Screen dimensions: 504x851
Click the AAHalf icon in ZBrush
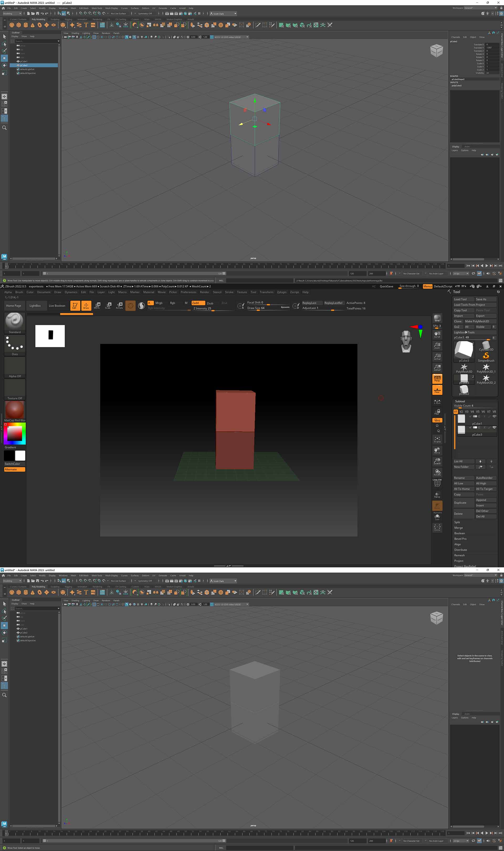[x=437, y=367]
